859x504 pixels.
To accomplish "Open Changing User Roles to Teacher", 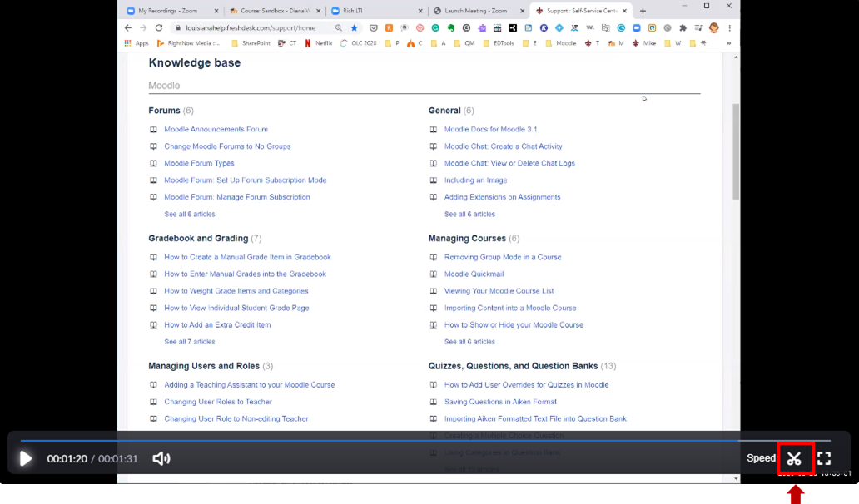I will [218, 402].
